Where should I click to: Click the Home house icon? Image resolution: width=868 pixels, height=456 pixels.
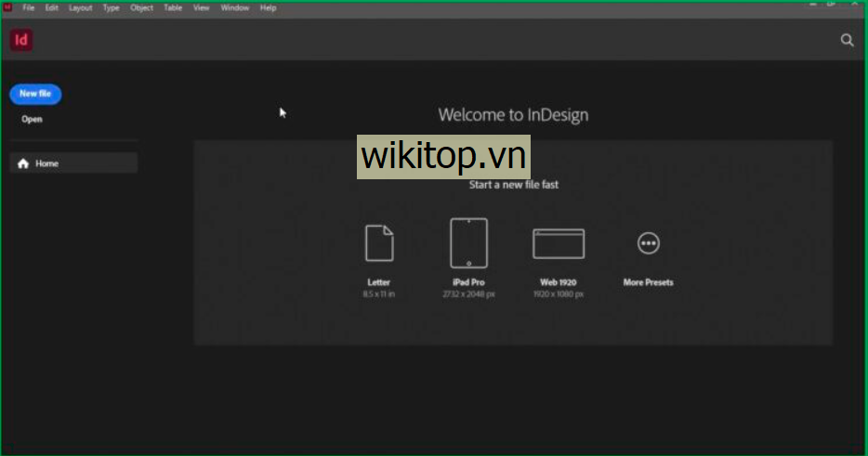point(23,163)
